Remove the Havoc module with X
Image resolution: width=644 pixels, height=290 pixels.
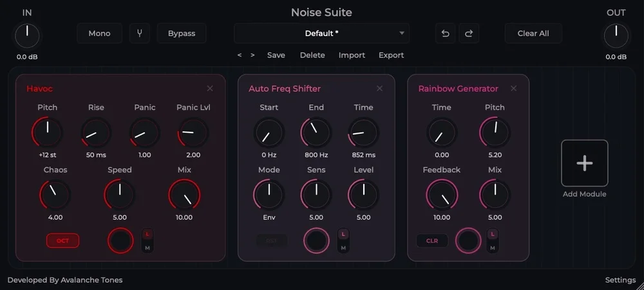pos(210,89)
